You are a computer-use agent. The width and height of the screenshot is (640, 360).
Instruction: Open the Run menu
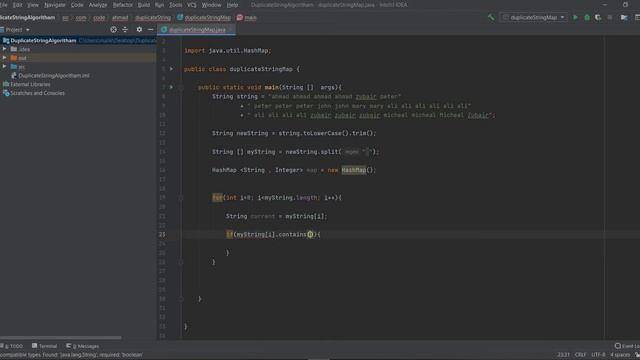pyautogui.click(x=160, y=5)
